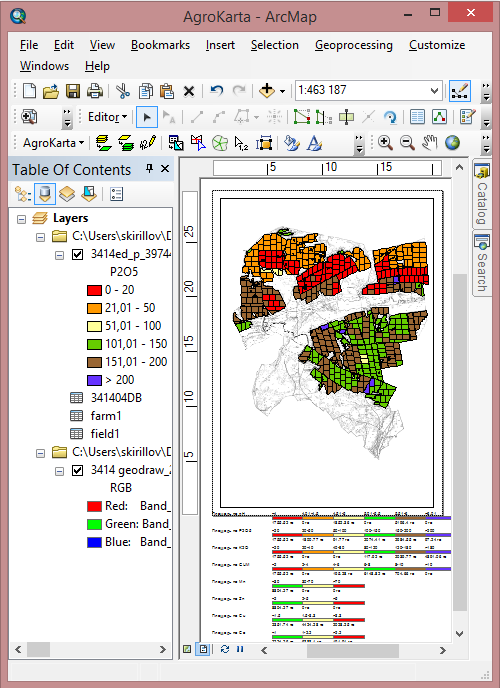500x688 pixels.
Task: Collapse the 3414 geodraw layer legend
Action: pyautogui.click(x=59, y=471)
